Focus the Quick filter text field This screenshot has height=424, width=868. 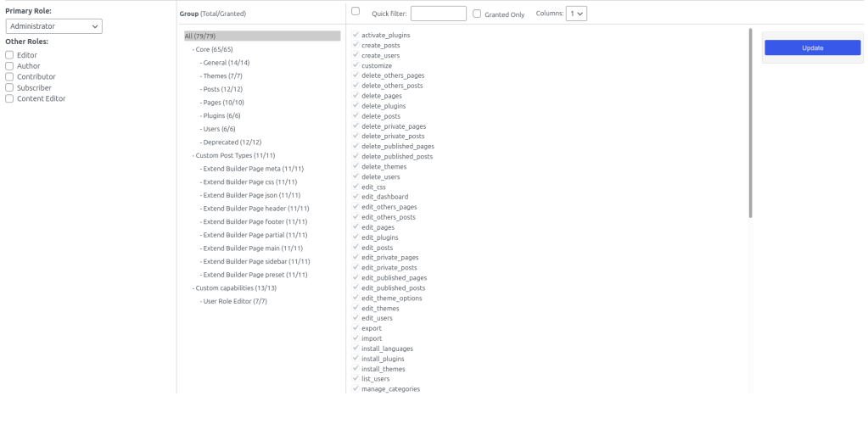point(438,14)
